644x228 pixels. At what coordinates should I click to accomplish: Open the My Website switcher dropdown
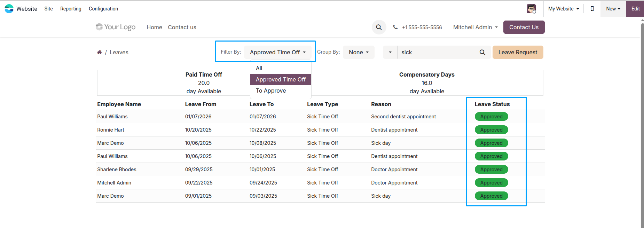[564, 9]
